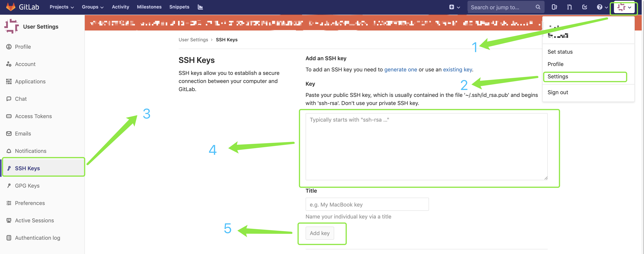Viewport: 644px width, 254px height.
Task: Focus the Title input field
Action: coord(367,204)
